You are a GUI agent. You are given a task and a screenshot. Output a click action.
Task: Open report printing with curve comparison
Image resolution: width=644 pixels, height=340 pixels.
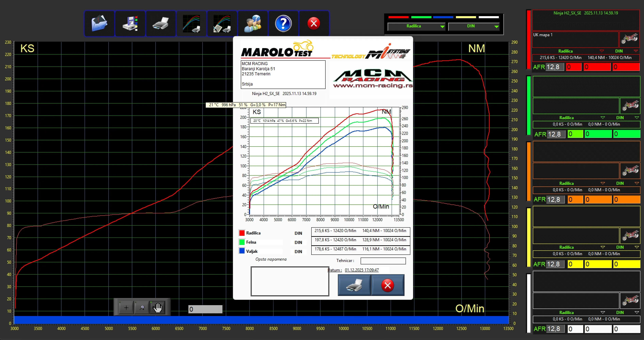[222, 23]
